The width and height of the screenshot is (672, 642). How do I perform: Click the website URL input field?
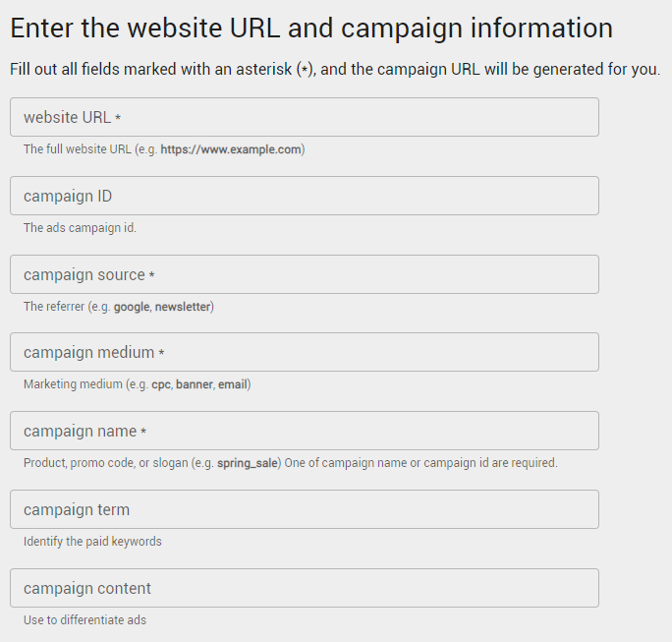pos(304,117)
